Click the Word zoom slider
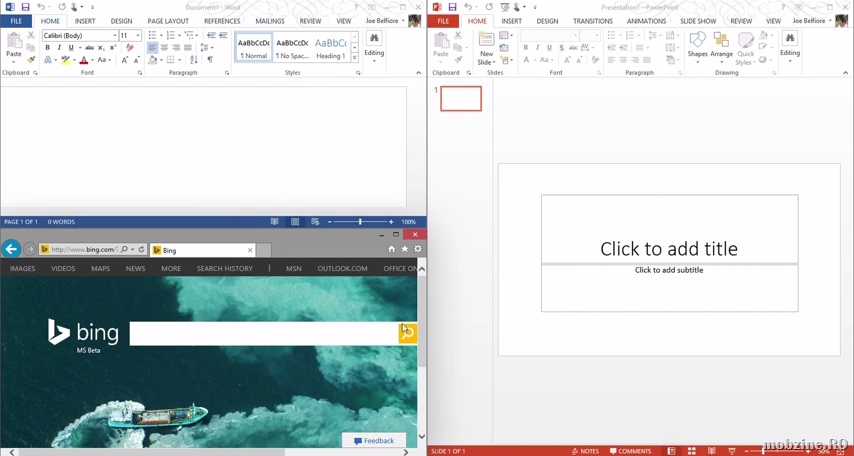 360,222
